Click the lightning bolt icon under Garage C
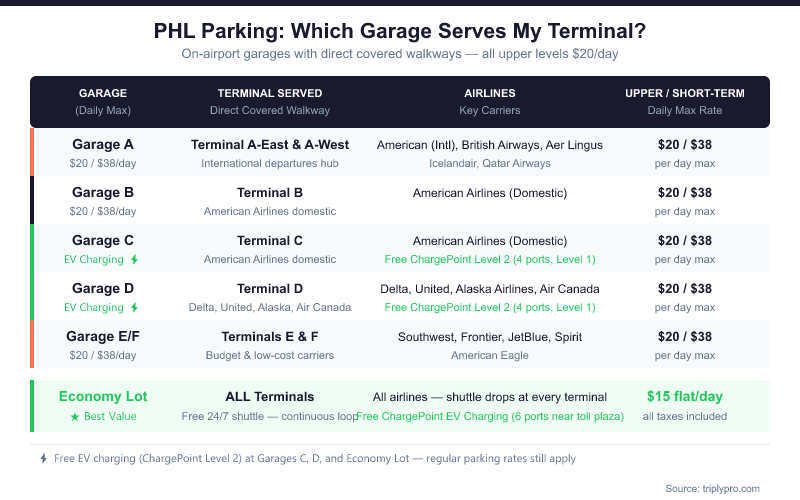The image size is (800, 500). click(x=134, y=260)
